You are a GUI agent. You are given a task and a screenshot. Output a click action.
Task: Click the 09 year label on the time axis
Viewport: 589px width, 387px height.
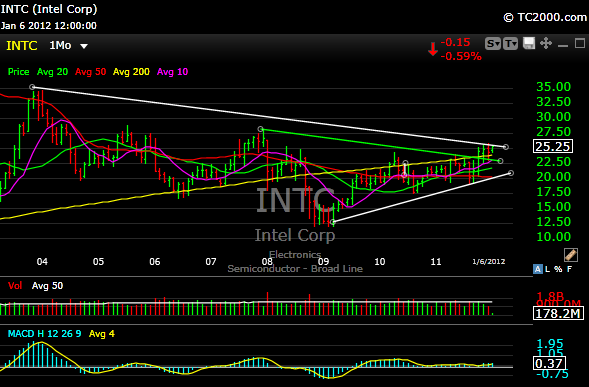pos(323,262)
